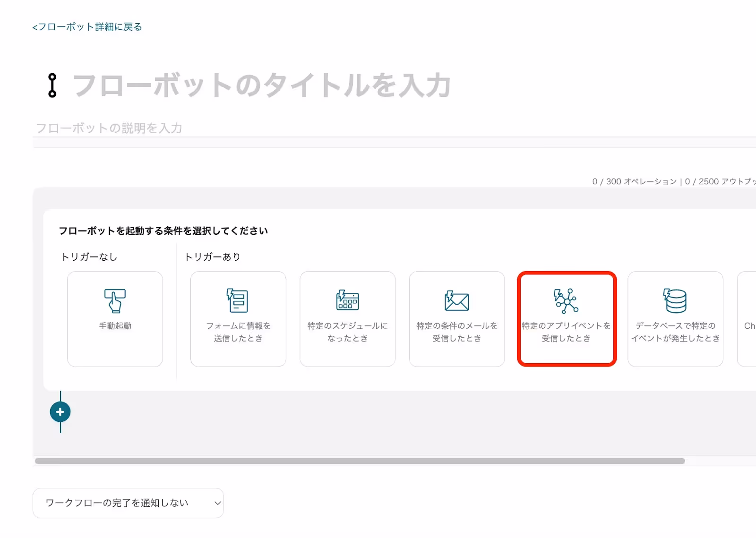The height and width of the screenshot is (538, 756).
Task: Click the operations and output counter text
Action: [x=674, y=181]
